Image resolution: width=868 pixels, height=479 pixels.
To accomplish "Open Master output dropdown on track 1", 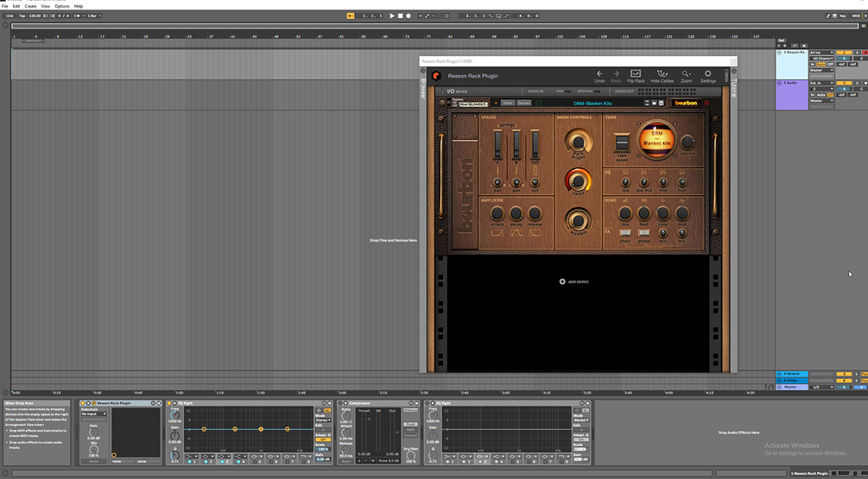I will tap(821, 70).
